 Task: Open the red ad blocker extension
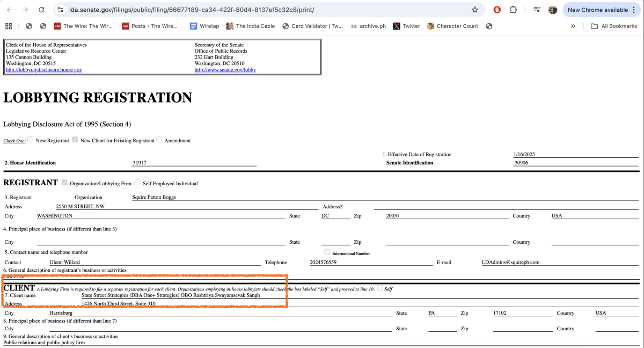(497, 10)
